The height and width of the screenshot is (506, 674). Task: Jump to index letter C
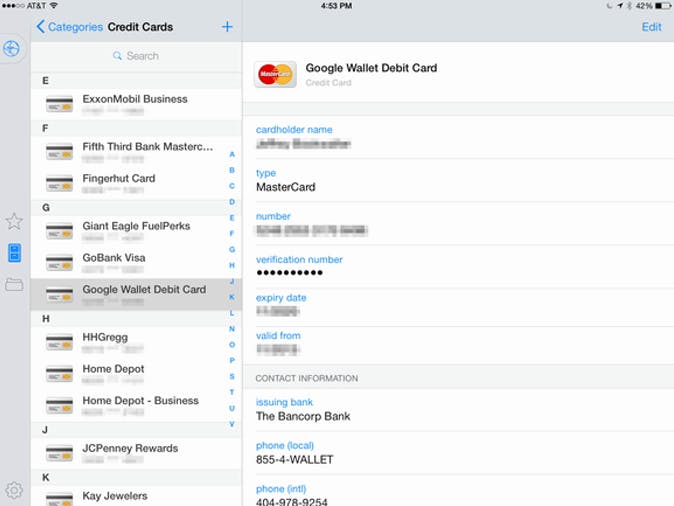[x=232, y=186]
